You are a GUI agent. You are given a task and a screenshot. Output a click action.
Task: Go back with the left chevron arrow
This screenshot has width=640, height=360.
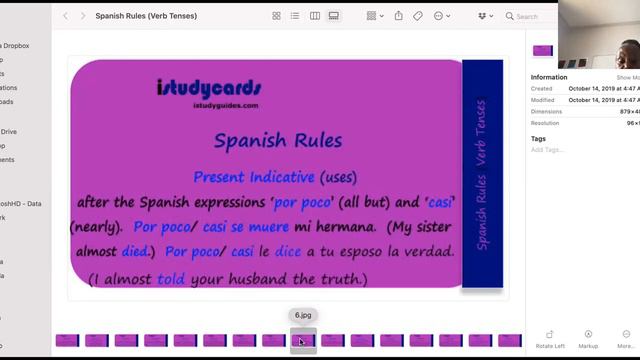pyautogui.click(x=65, y=16)
